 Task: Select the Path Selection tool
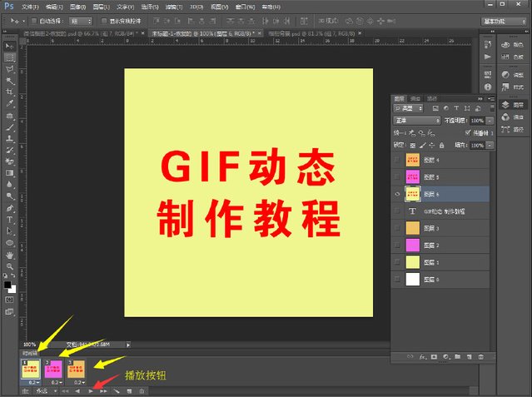(9, 231)
